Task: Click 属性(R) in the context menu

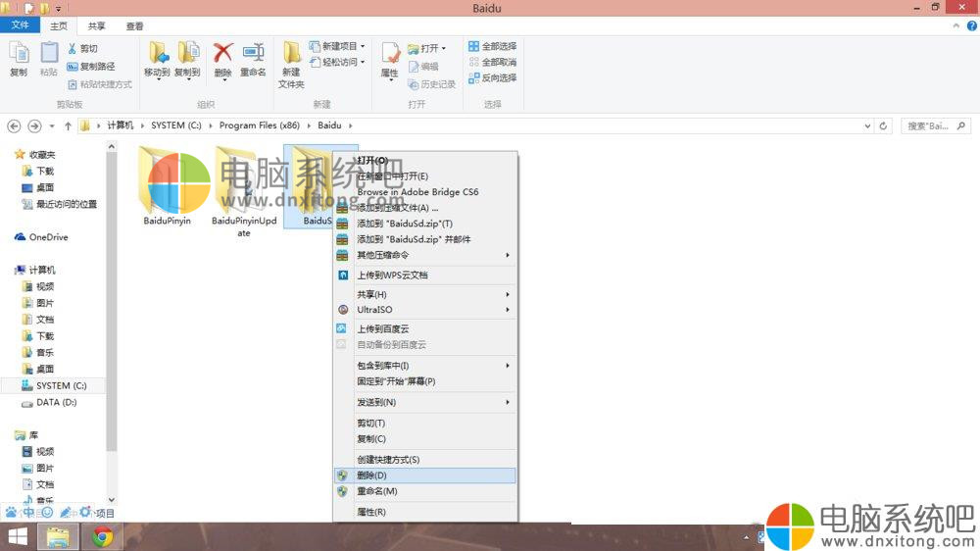Action: (425, 512)
